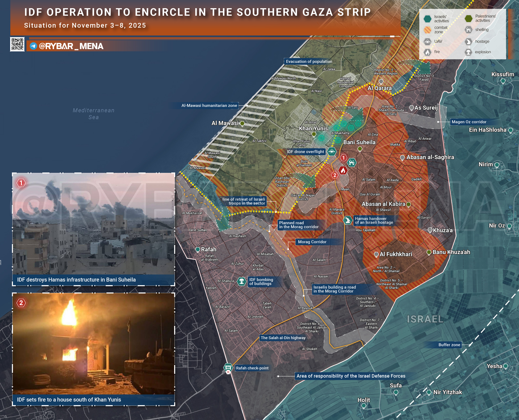Click the IDF bombing explosion icon
This screenshot has height=420, width=519.
(241, 281)
